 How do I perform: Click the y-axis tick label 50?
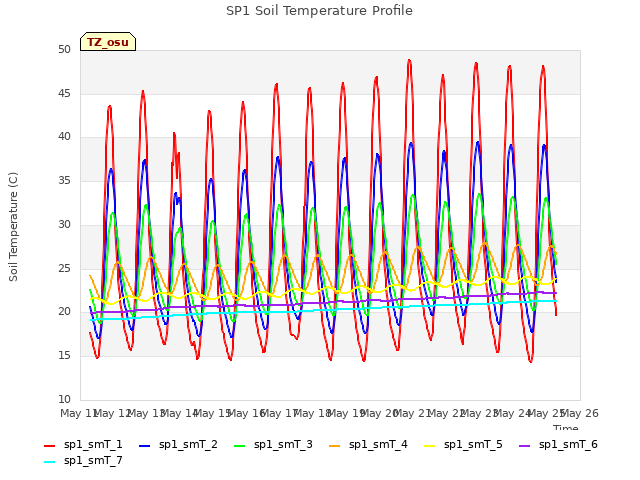pyautogui.click(x=64, y=49)
